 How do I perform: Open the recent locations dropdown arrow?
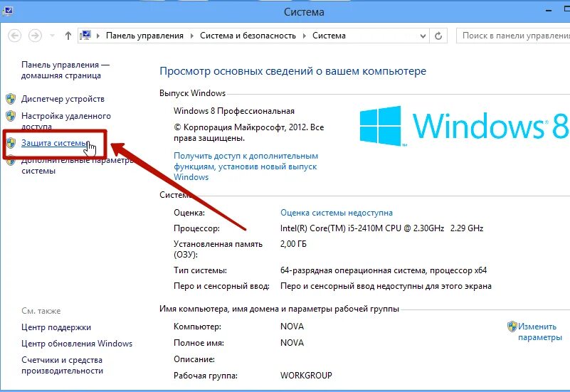[x=53, y=36]
